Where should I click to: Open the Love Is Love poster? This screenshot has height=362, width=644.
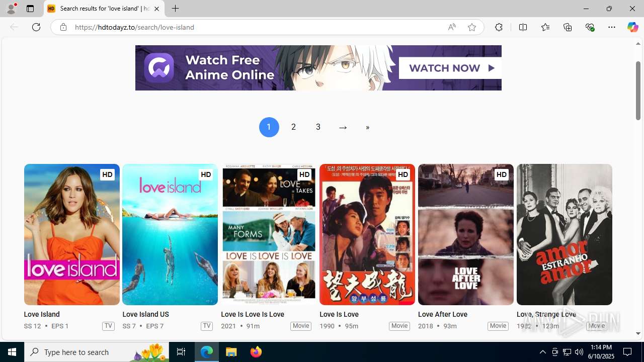(x=367, y=234)
